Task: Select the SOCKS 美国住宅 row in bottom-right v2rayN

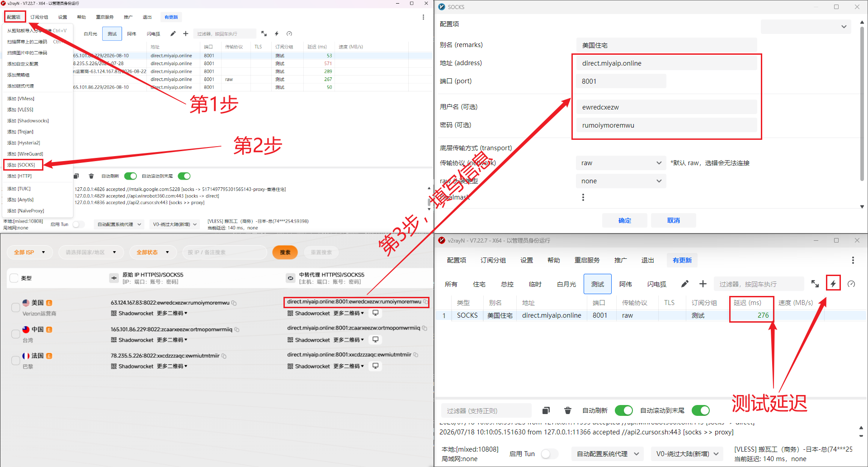Action: click(651, 315)
